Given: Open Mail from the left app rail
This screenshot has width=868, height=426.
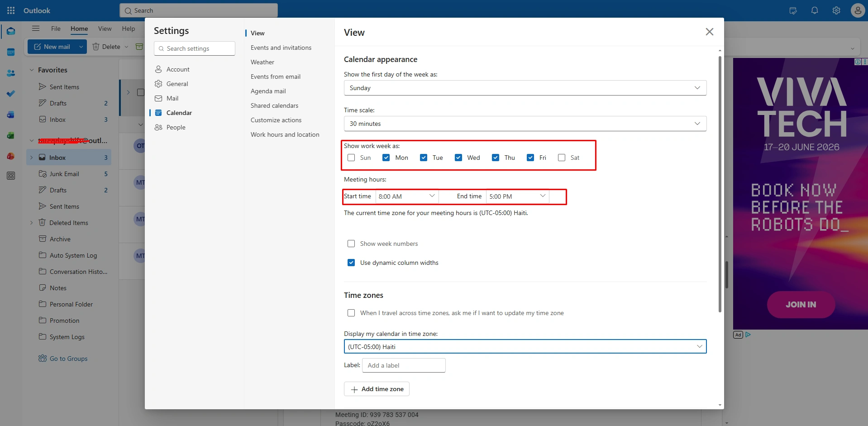Looking at the screenshot, I should [11, 31].
